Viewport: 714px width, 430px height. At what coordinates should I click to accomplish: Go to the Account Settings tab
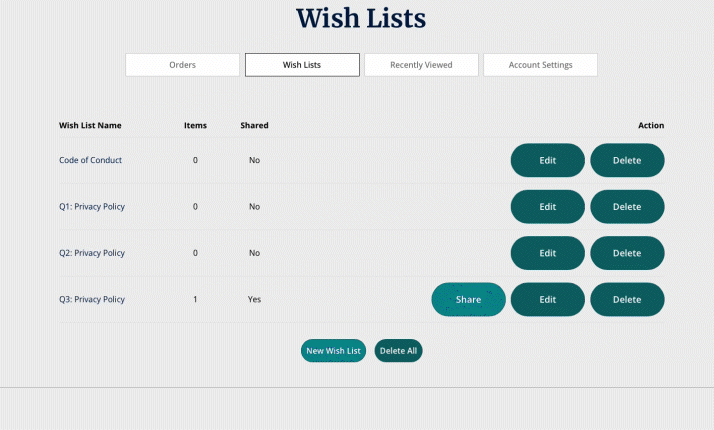pos(540,65)
